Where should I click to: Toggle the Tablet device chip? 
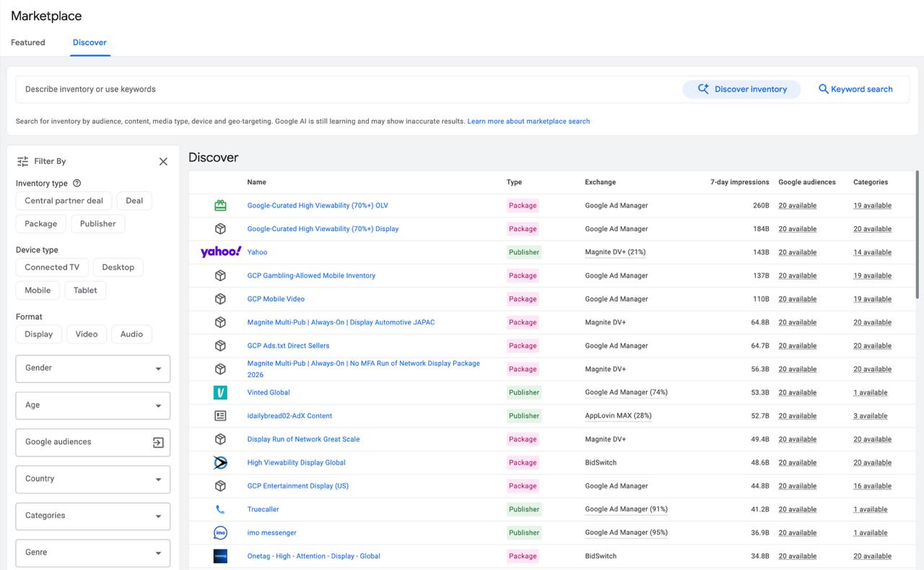click(x=85, y=290)
